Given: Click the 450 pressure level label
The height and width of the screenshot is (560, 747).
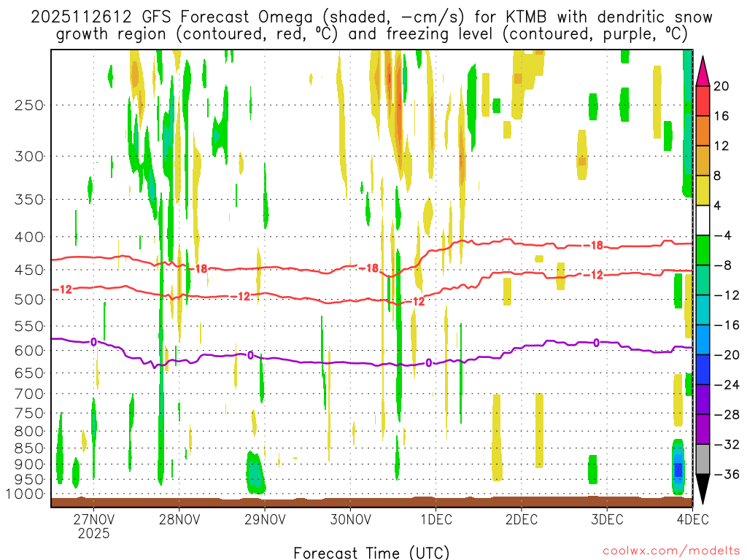Looking at the screenshot, I should tap(29, 270).
